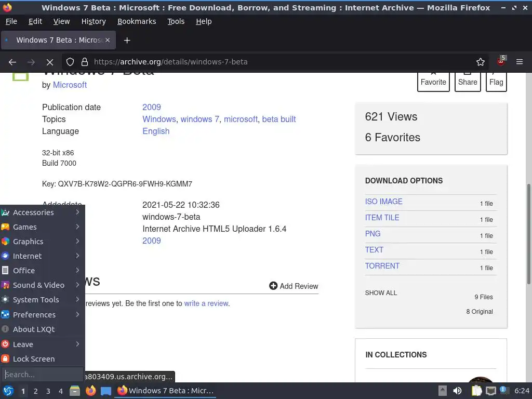The image size is (532, 399).
Task: Open a new tab with plus button
Action: click(x=127, y=41)
